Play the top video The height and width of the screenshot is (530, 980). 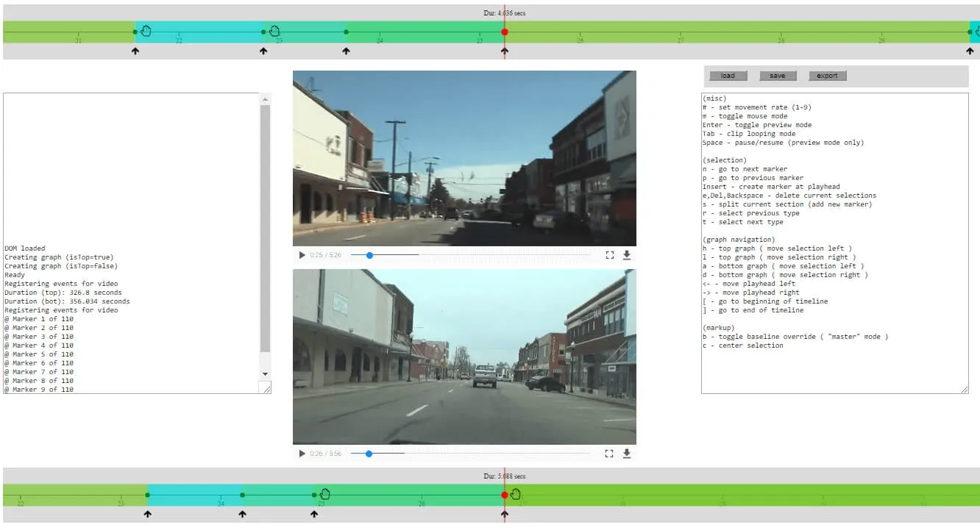pos(302,255)
